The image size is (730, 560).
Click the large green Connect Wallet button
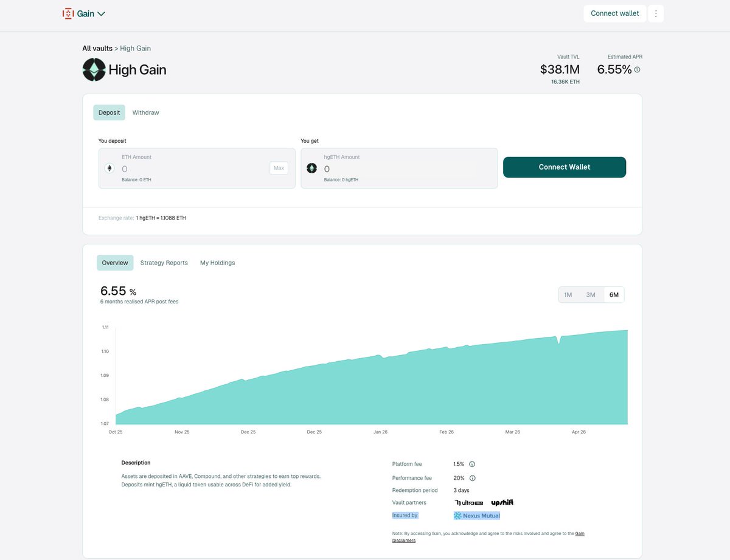(x=565, y=167)
